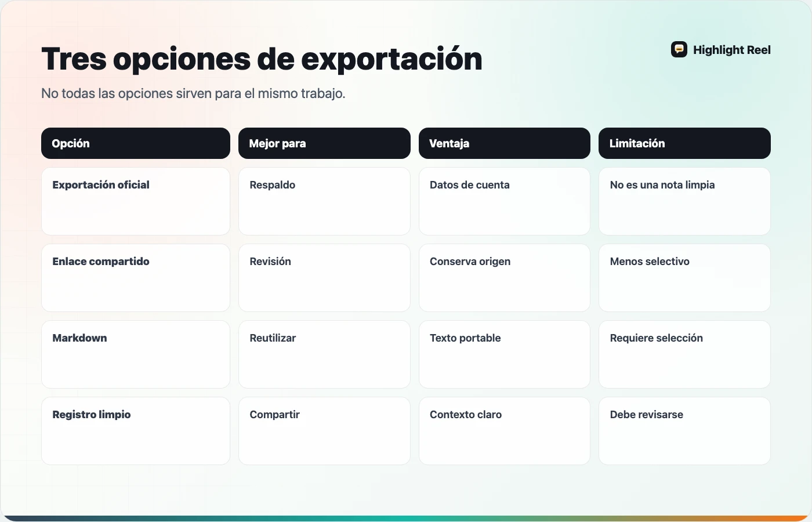Click the 'Mejor para' column header

324,143
